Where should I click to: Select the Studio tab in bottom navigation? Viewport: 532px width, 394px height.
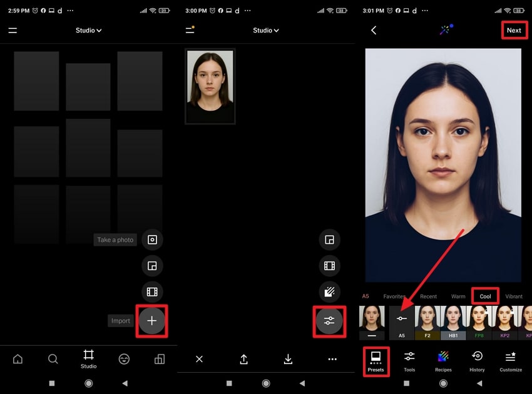[88, 359]
